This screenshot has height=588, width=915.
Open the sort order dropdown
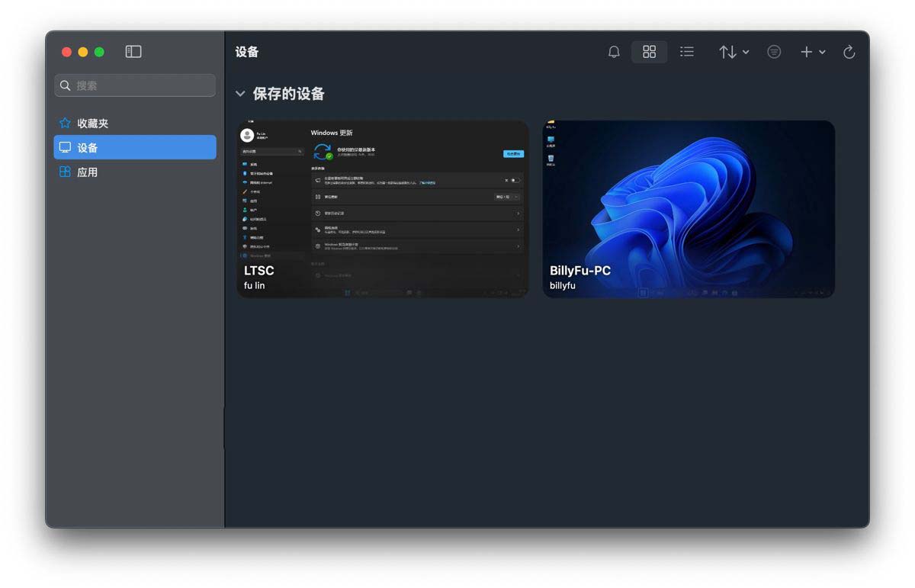click(734, 52)
